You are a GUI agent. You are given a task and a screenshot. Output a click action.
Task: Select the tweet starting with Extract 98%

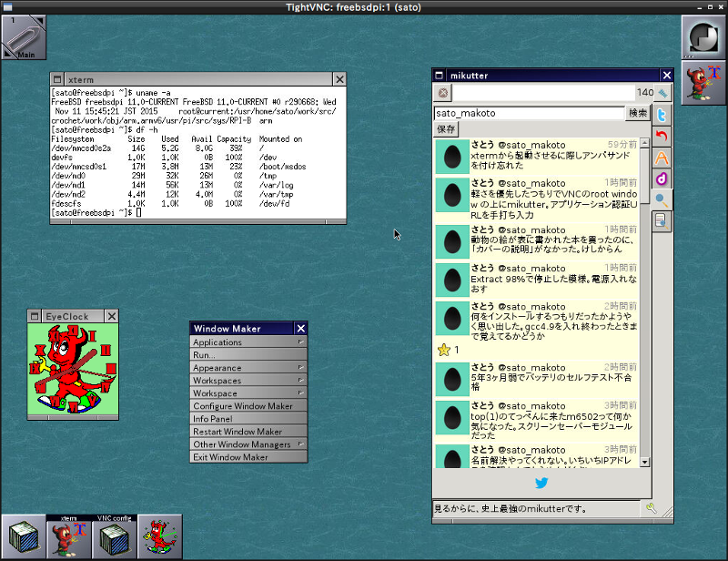tap(536, 280)
